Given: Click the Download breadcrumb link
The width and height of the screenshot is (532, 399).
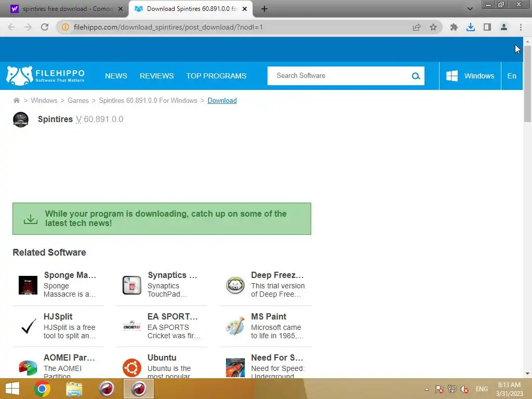Looking at the screenshot, I should [x=222, y=100].
